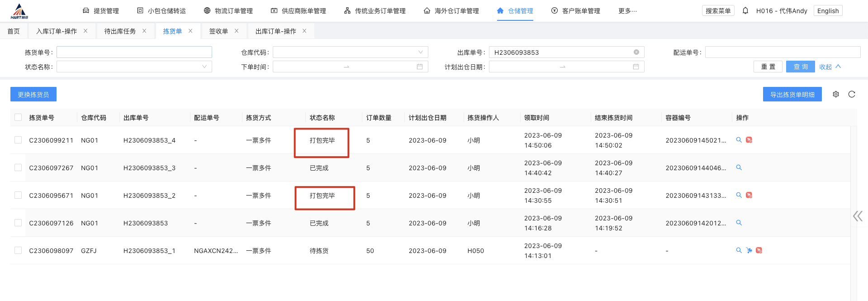This screenshot has height=301, width=868.
Task: Click the magnifier icon for C2306095671
Action: click(x=739, y=195)
